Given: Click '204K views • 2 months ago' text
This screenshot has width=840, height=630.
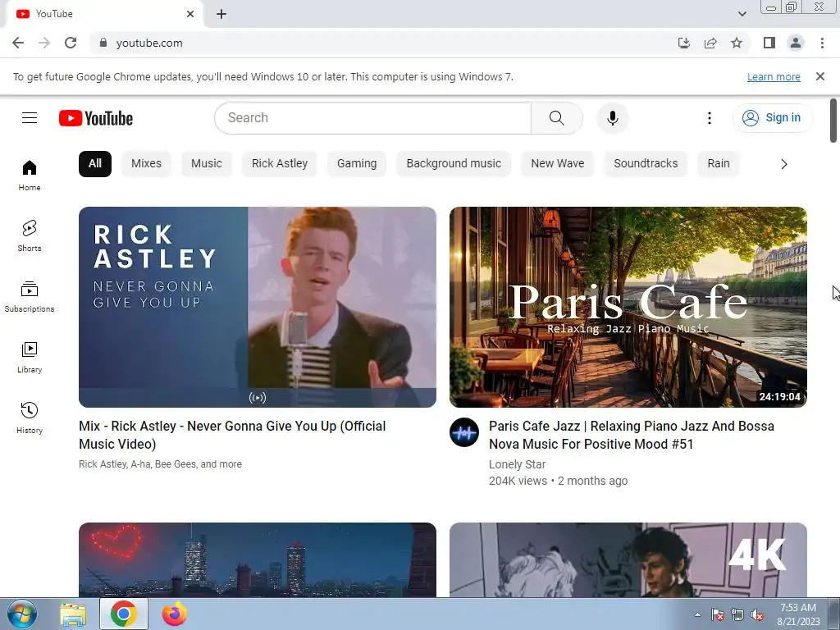Looking at the screenshot, I should coord(558,481).
